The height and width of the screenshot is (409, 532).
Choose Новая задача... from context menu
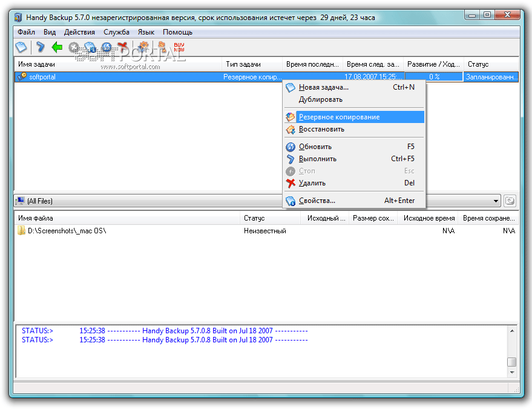(x=354, y=87)
